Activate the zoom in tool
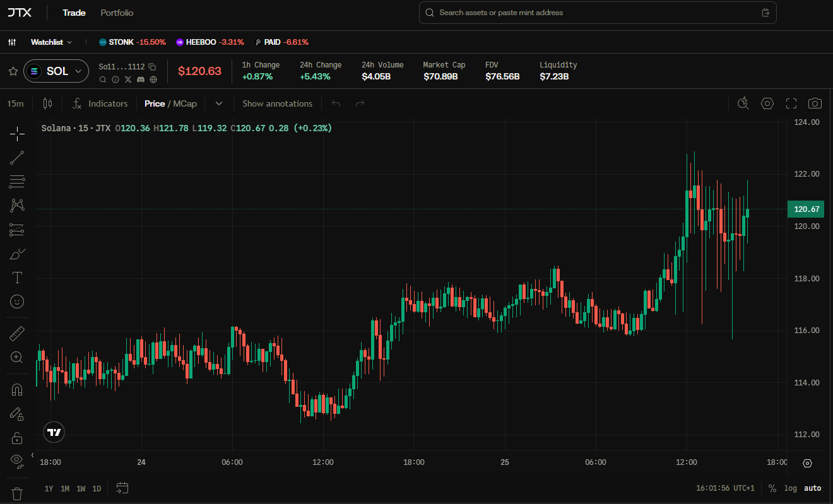 point(17,357)
